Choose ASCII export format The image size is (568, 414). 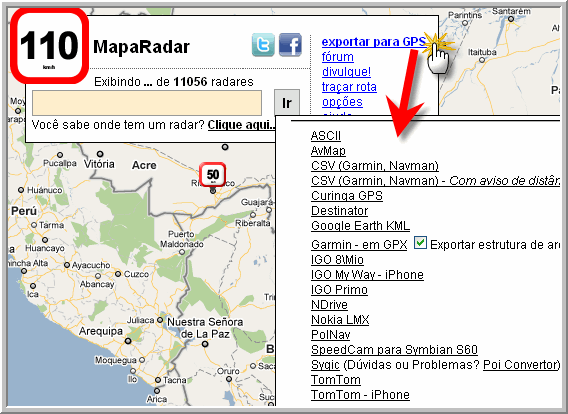326,136
